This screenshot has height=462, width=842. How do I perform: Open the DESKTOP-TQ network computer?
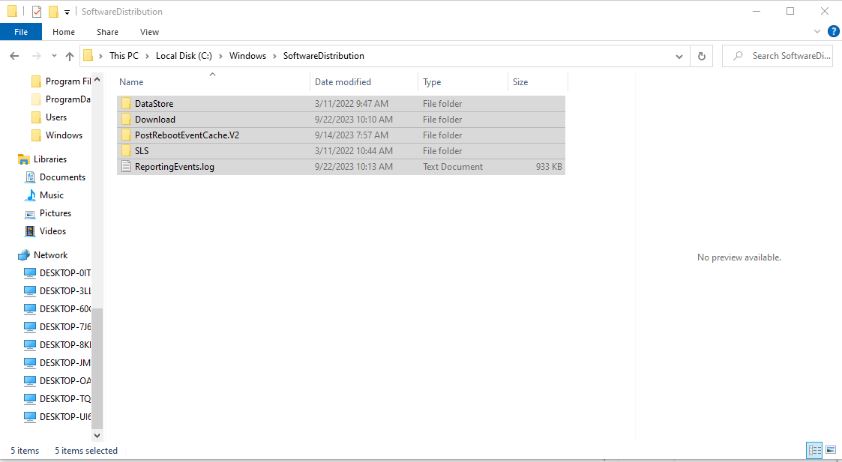(57, 399)
